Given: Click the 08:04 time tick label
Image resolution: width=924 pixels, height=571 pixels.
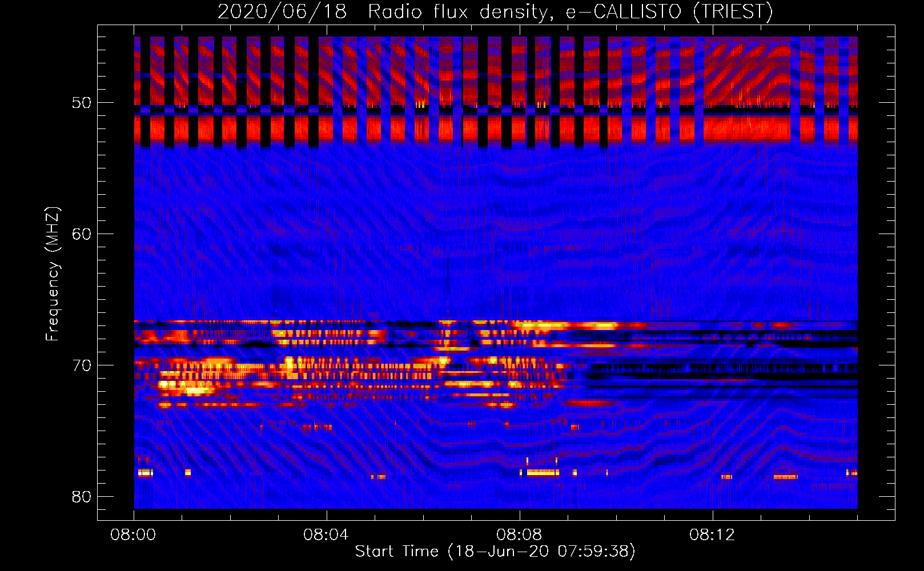Looking at the screenshot, I should pos(326,535).
